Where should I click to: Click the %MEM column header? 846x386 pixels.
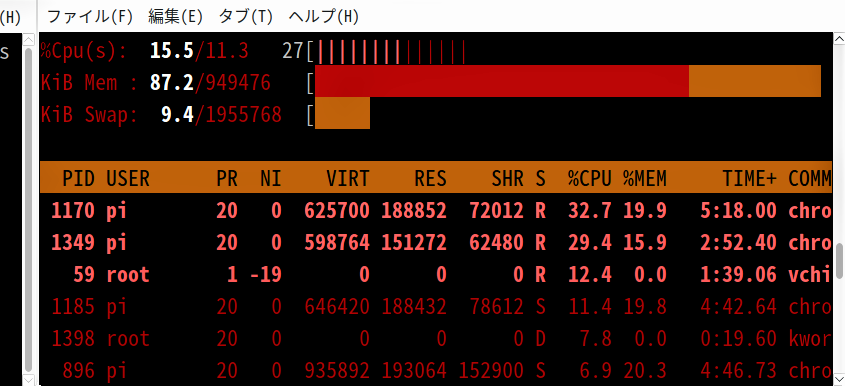645,178
